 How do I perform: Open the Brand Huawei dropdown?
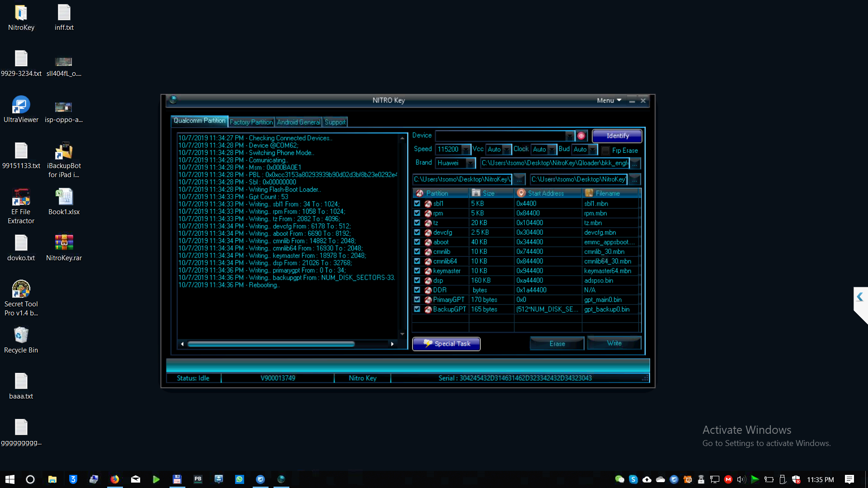(471, 163)
